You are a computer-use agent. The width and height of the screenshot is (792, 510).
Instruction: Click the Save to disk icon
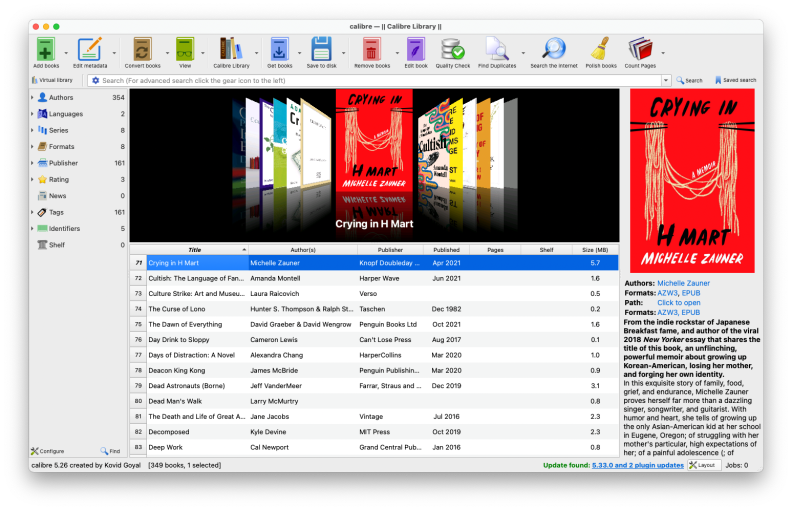pyautogui.click(x=321, y=49)
